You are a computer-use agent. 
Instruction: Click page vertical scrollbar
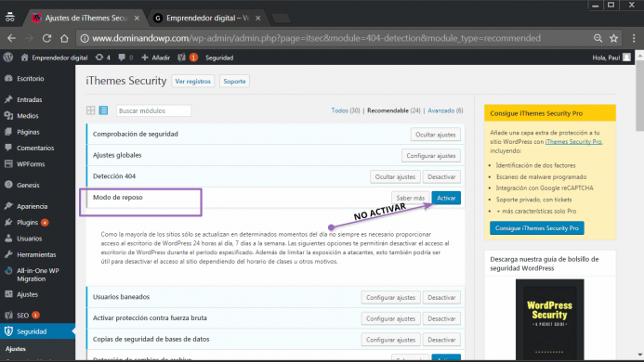click(x=639, y=96)
